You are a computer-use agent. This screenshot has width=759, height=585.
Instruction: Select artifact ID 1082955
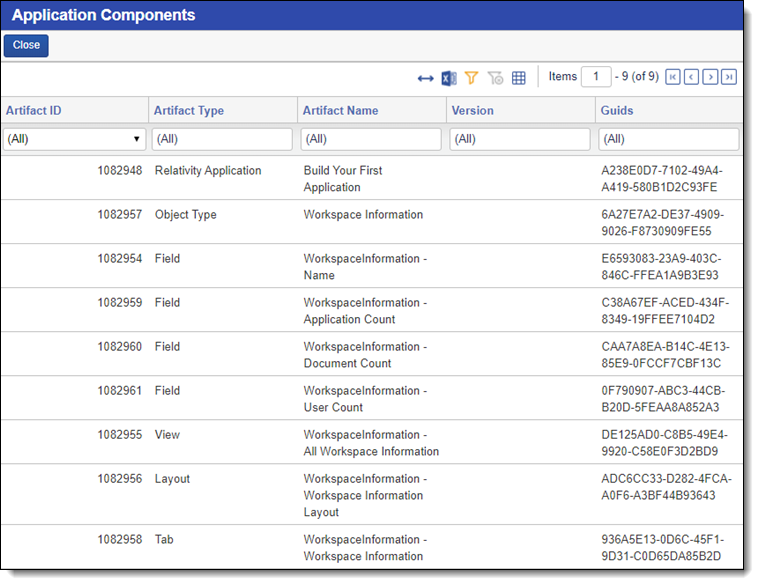click(120, 435)
